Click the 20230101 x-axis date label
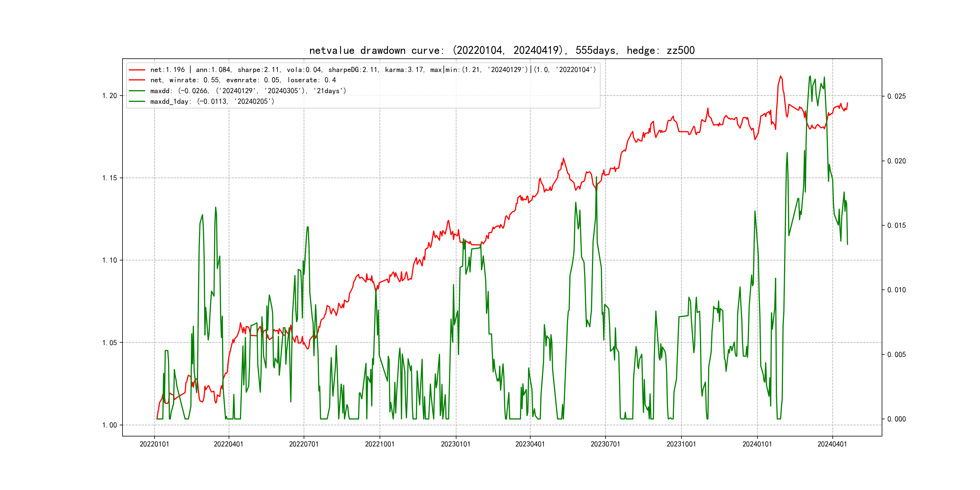The height and width of the screenshot is (490, 980). coord(456,444)
